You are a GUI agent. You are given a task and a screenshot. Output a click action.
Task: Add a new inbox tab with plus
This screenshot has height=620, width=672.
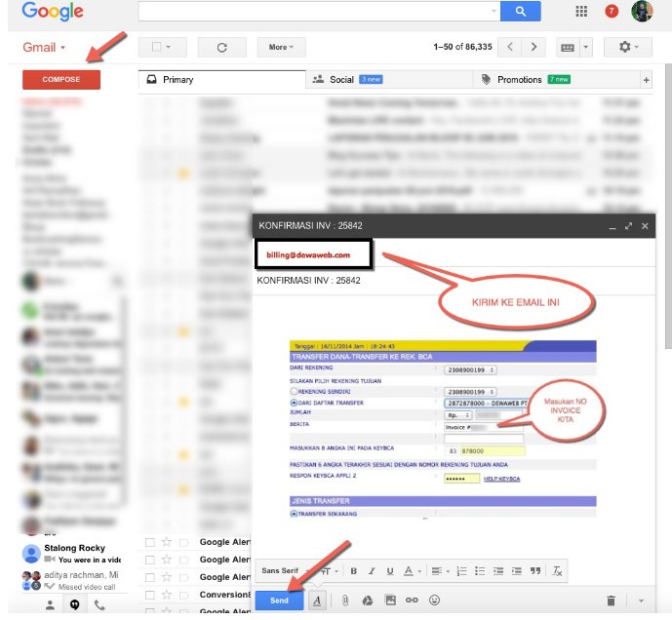coord(646,80)
